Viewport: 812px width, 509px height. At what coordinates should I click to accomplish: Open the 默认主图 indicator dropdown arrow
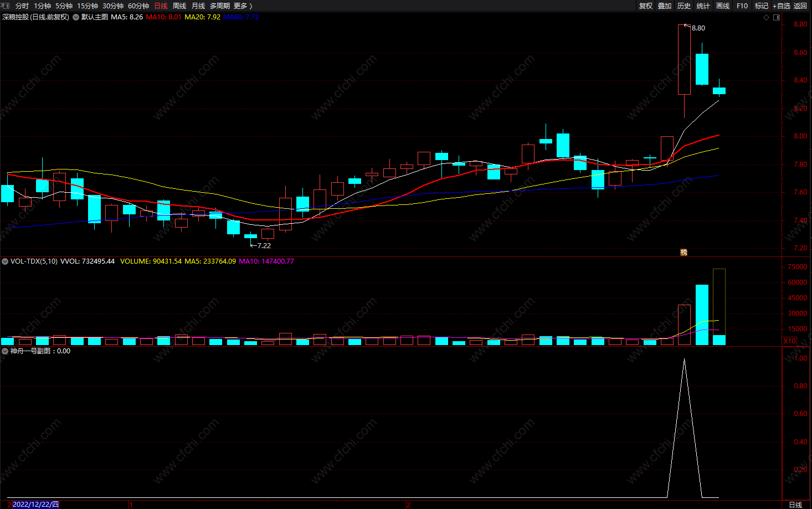(76, 17)
